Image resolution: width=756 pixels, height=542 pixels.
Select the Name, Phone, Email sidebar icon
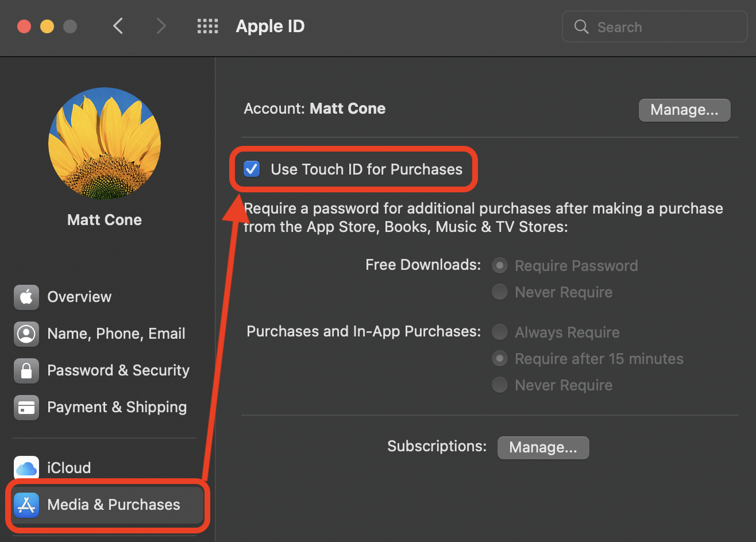26,334
